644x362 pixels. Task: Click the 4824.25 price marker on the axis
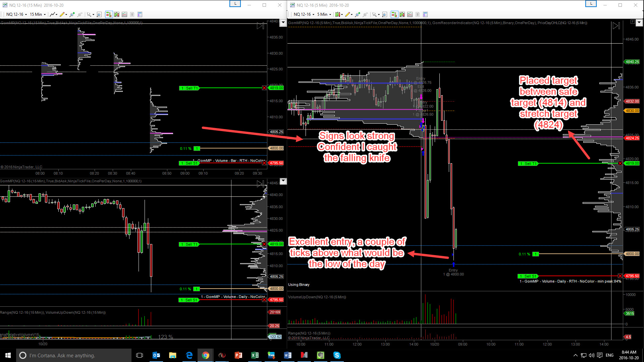point(632,138)
